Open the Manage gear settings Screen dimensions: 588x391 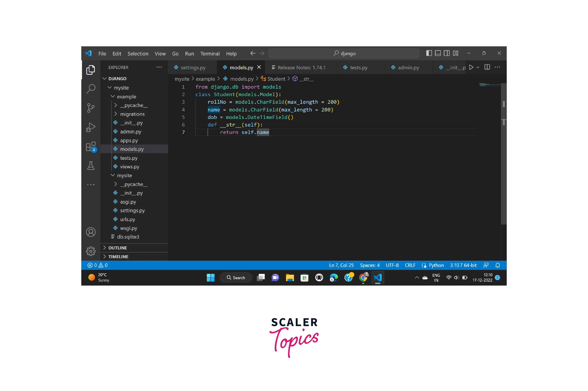coord(91,251)
